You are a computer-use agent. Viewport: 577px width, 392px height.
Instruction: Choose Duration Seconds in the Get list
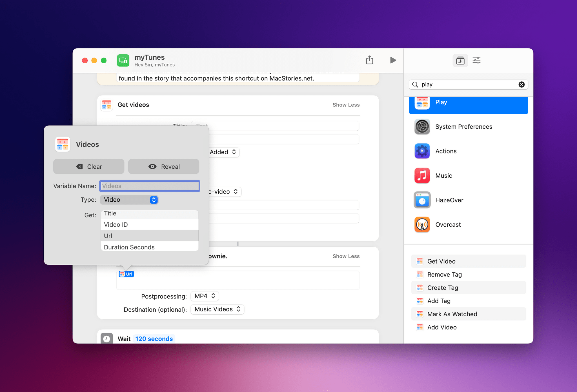(x=150, y=246)
